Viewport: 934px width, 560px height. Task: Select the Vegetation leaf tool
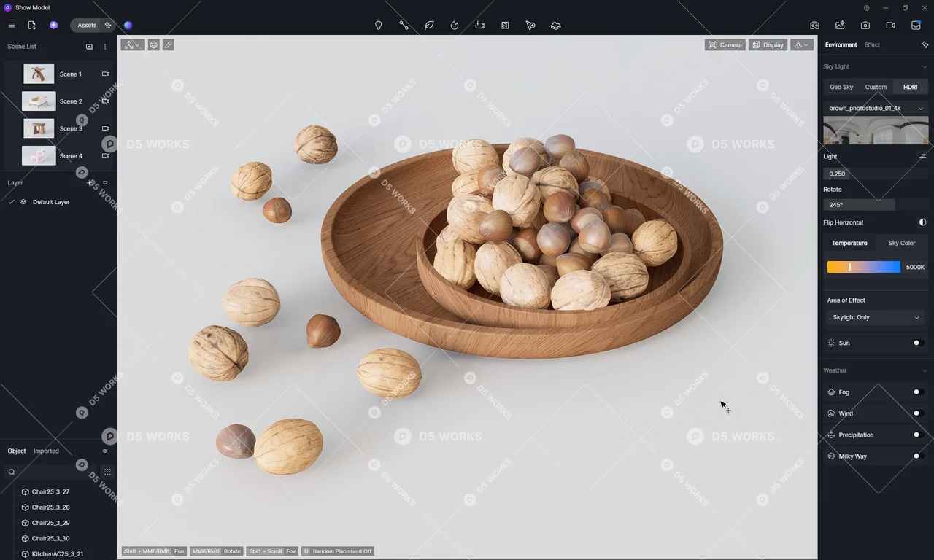coord(429,26)
